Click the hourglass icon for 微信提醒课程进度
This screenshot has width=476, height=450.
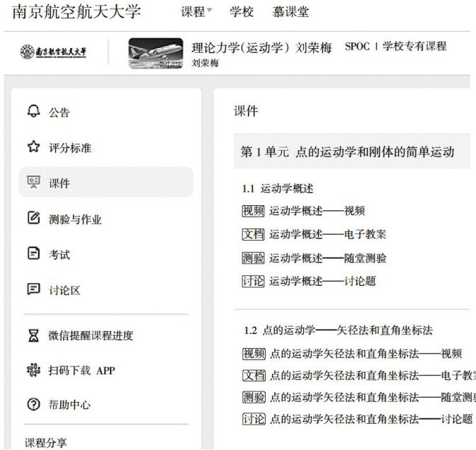coord(33,335)
